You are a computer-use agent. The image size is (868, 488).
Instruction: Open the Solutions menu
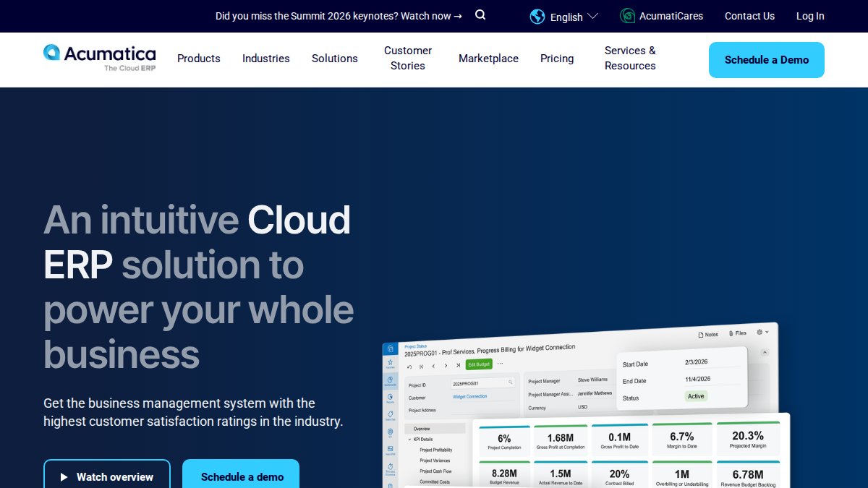[x=335, y=59]
